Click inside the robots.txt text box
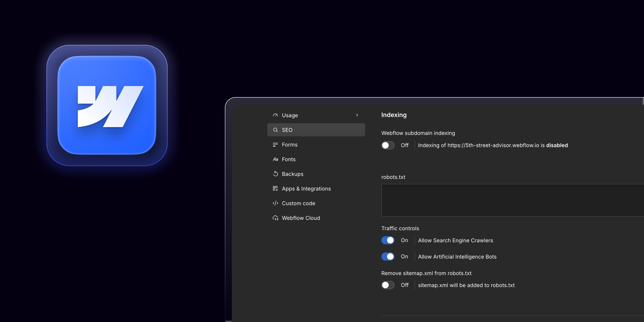Image resolution: width=644 pixels, height=322 pixels. pos(513,200)
